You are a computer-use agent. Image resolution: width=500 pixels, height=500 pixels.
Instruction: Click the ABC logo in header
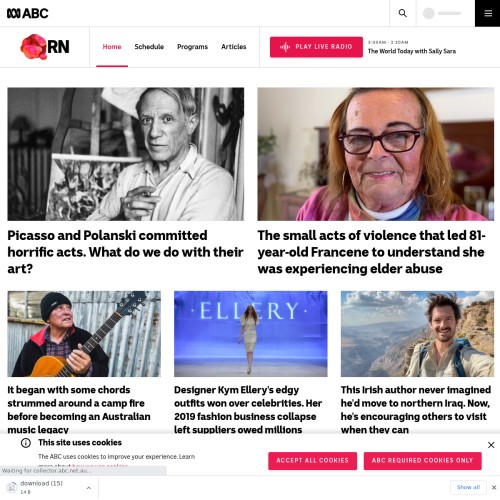pos(28,13)
